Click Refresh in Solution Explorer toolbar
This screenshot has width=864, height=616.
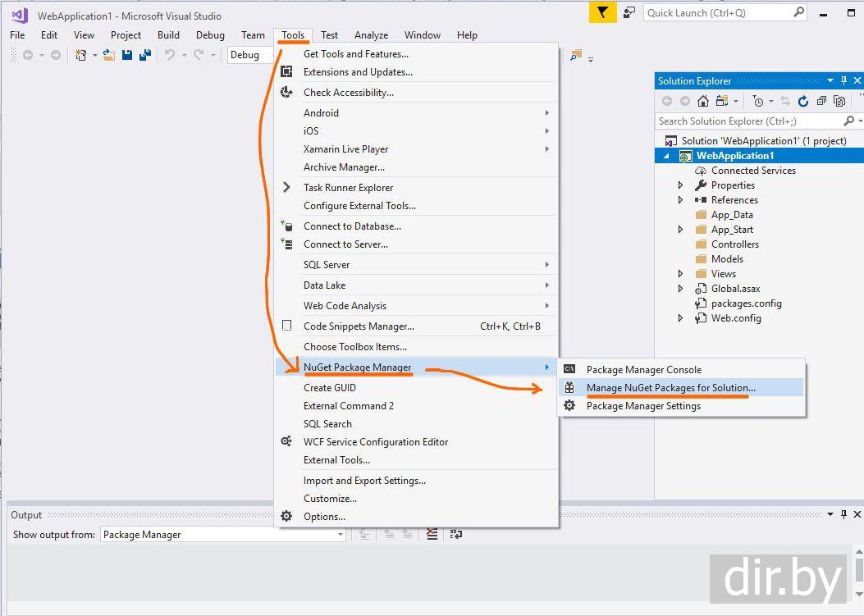pyautogui.click(x=803, y=101)
